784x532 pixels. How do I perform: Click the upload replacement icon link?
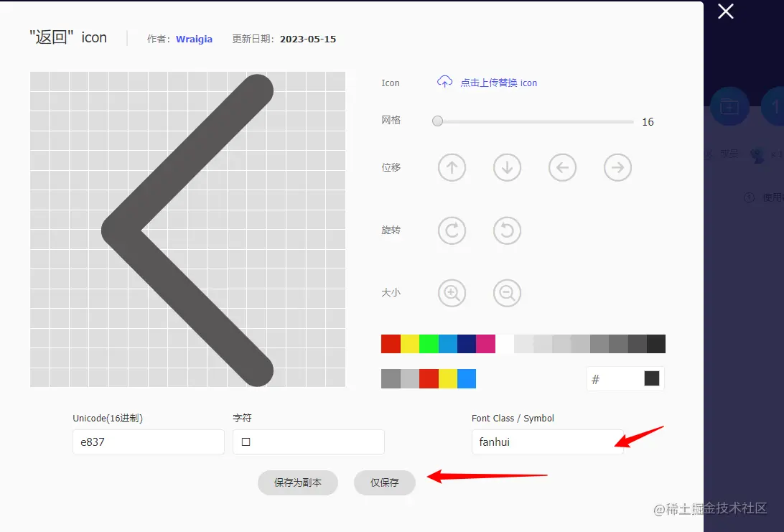(498, 83)
